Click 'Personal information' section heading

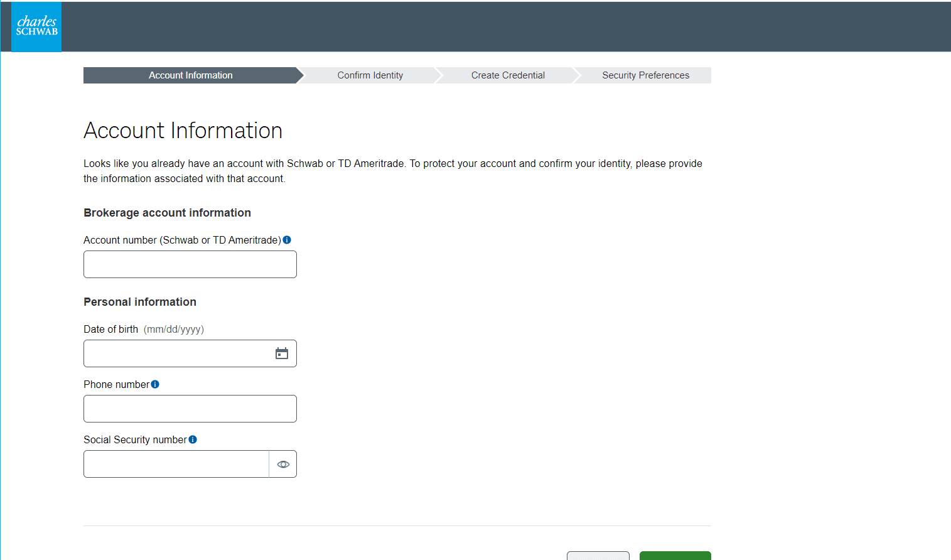click(140, 302)
